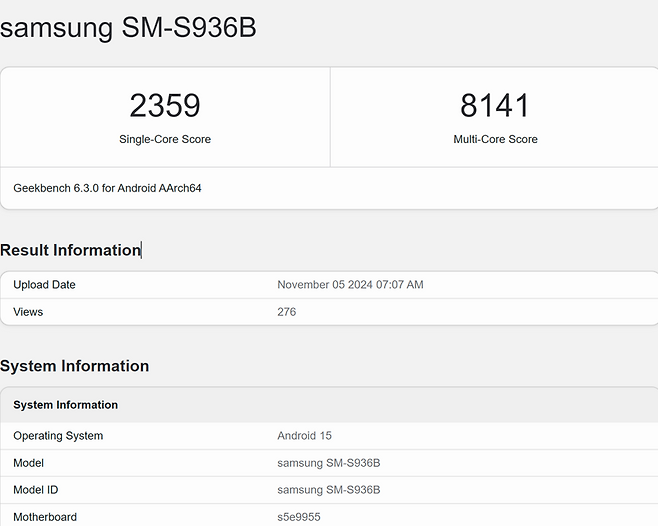
Task: Click the 276 views count
Action: (x=286, y=312)
